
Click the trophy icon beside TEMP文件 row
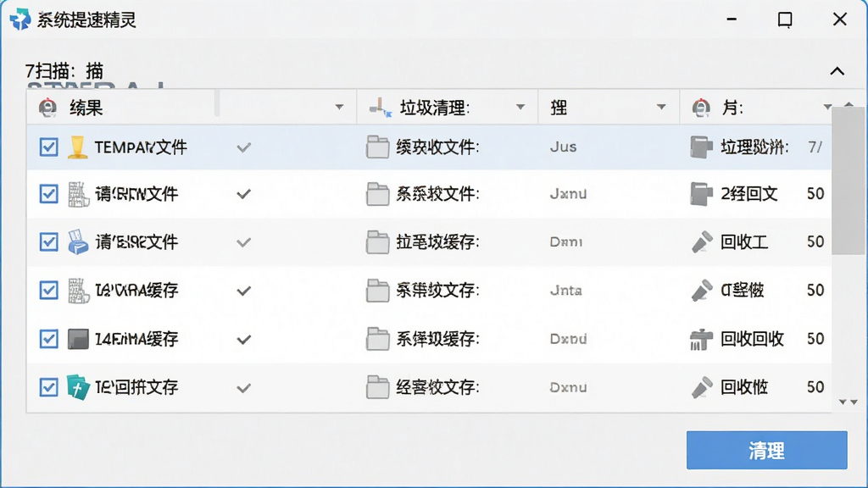[77, 147]
